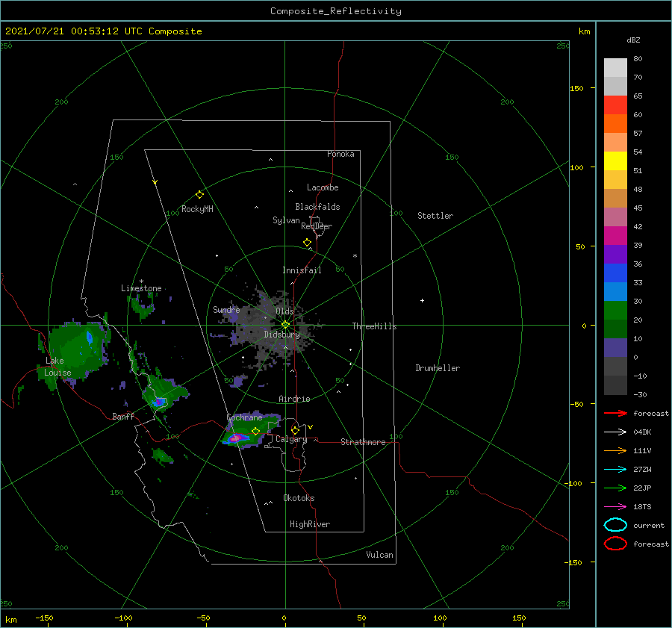The height and width of the screenshot is (628, 672).
Task: Click the magenta 18TS arrow legend icon
Action: (615, 507)
